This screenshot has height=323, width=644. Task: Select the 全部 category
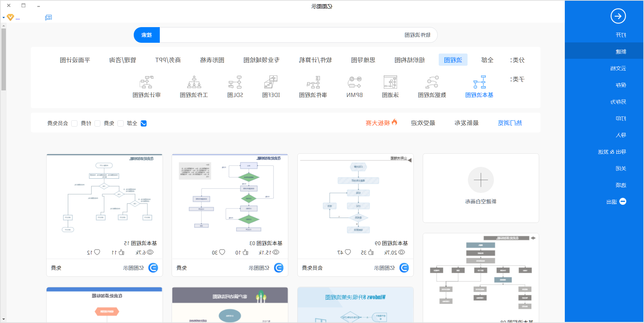pyautogui.click(x=487, y=60)
